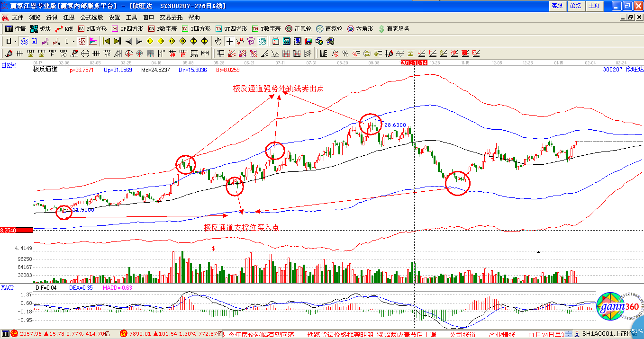The height and width of the screenshot is (339, 644).
Task: Expand the 日 period dropdown arrow
Action: (x=15, y=41)
